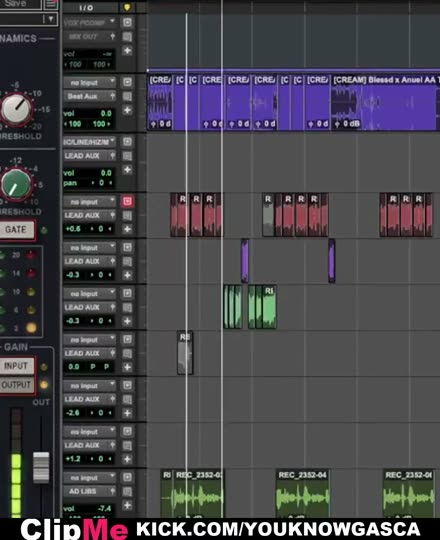Click the plus icon on AD LIBS track
This screenshot has width=440, height=540.
click(x=127, y=506)
